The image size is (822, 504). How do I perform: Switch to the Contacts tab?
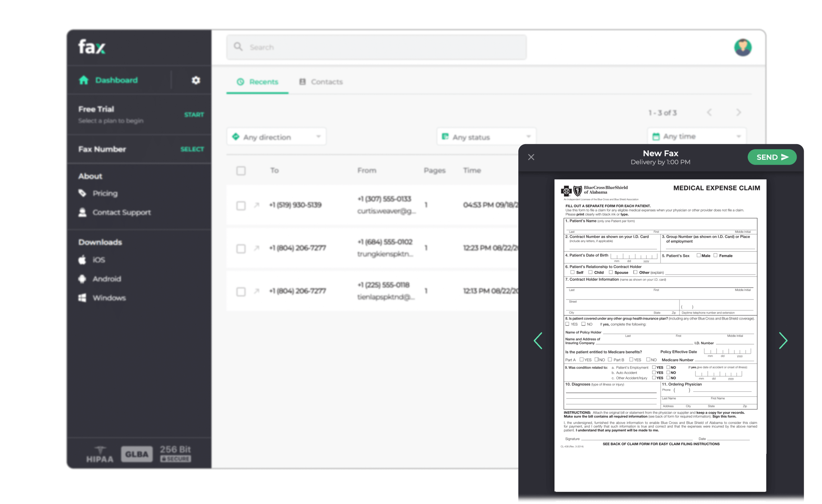point(321,82)
